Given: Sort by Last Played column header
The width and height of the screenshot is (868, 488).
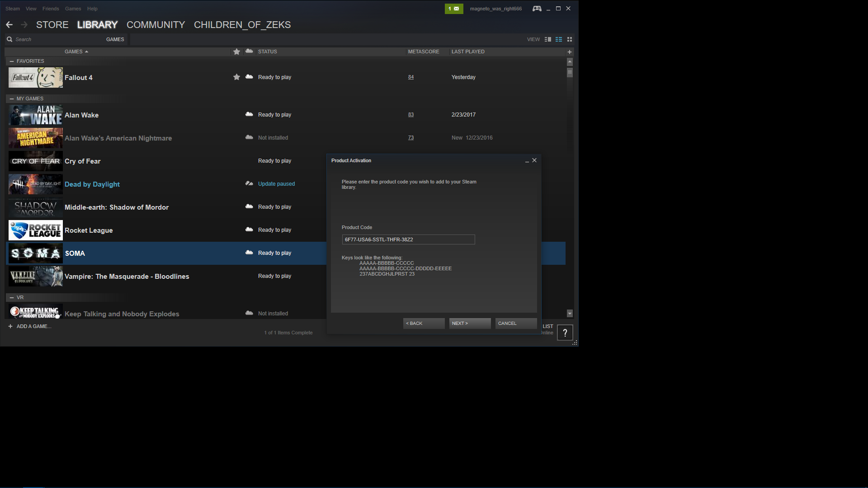Looking at the screenshot, I should point(468,52).
